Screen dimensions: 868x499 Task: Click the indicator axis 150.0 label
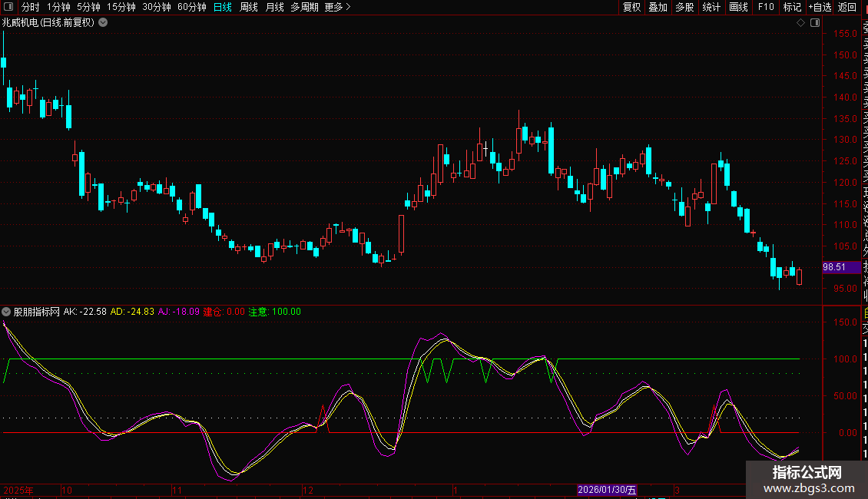click(845, 322)
